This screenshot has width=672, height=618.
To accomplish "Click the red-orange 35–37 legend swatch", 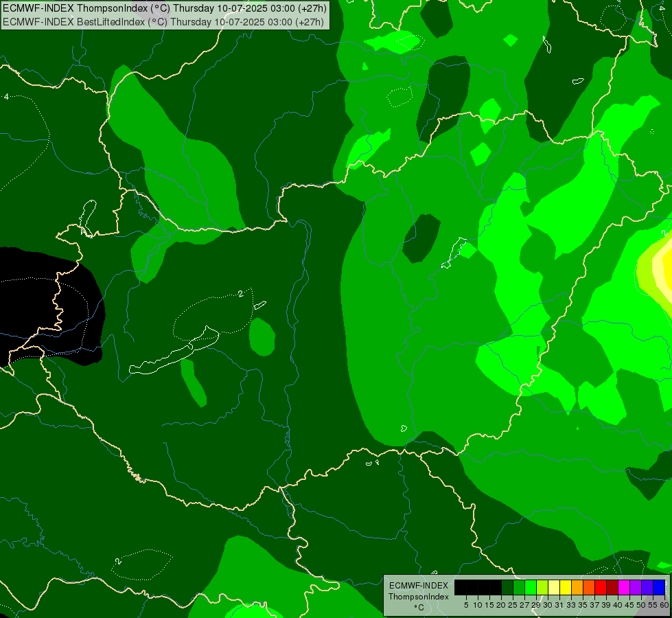I will click(589, 587).
